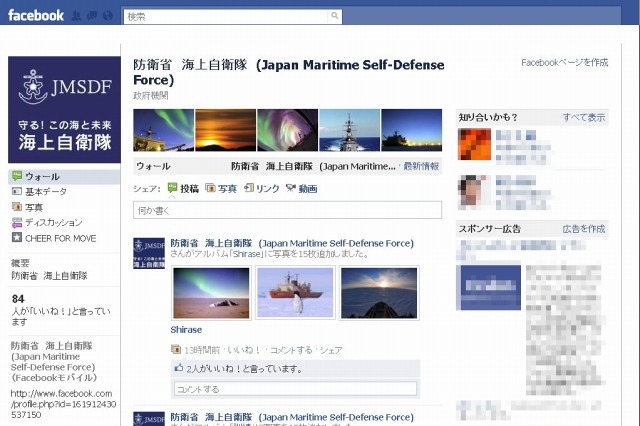Click コメントする link on Shirase post
The width and height of the screenshot is (640, 426).
[x=291, y=350]
